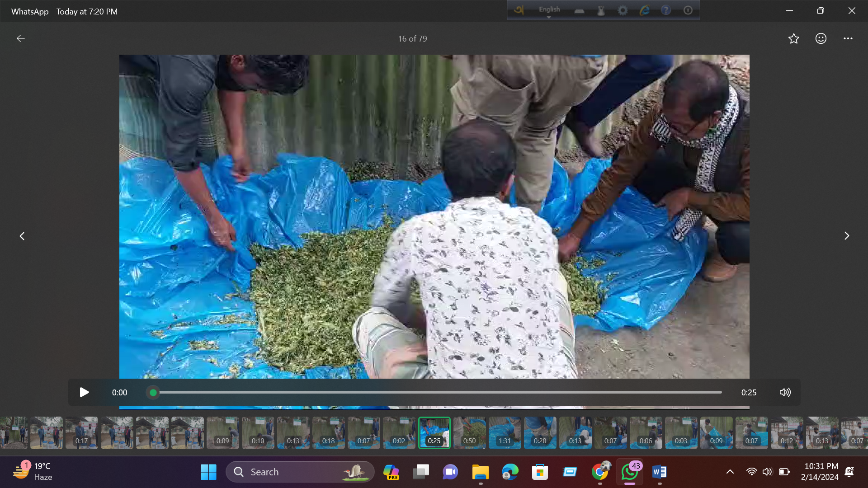Image resolution: width=868 pixels, height=488 pixels.
Task: Open WhatsApp from the taskbar
Action: click(x=630, y=472)
